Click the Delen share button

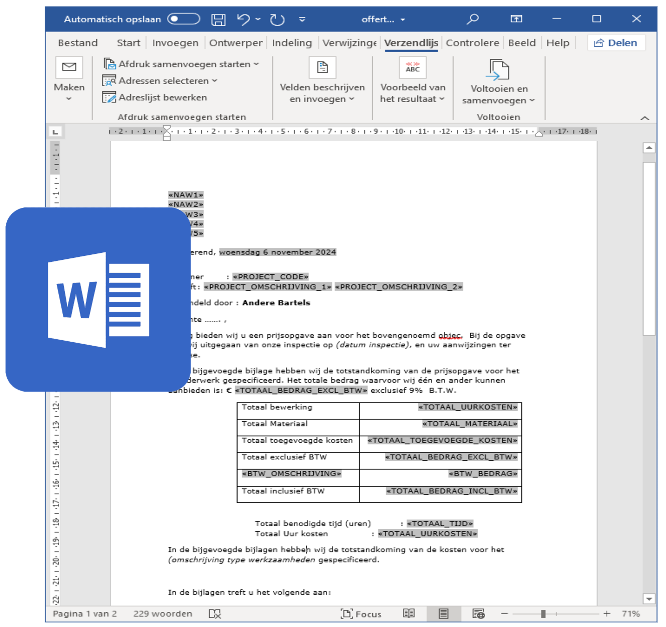pos(615,43)
